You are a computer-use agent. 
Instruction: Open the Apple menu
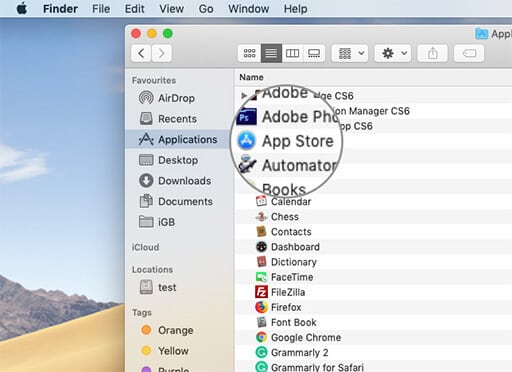point(22,9)
